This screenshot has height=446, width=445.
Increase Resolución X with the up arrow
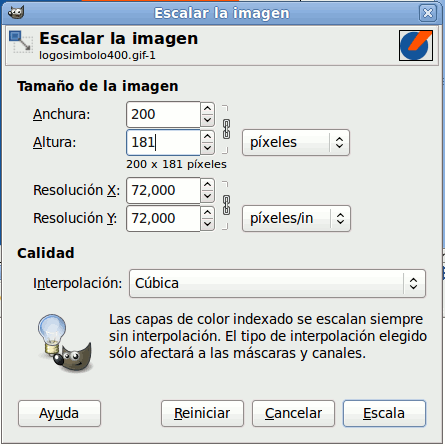click(x=207, y=184)
